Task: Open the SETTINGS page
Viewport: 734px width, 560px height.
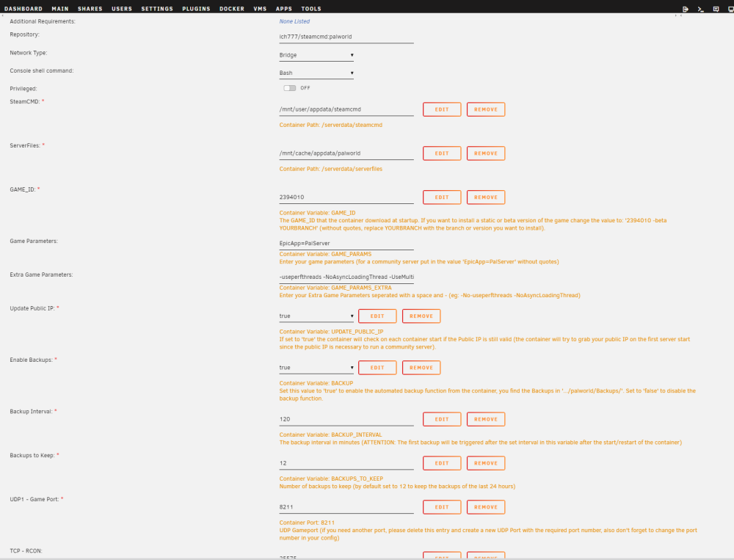Action: pyautogui.click(x=157, y=9)
